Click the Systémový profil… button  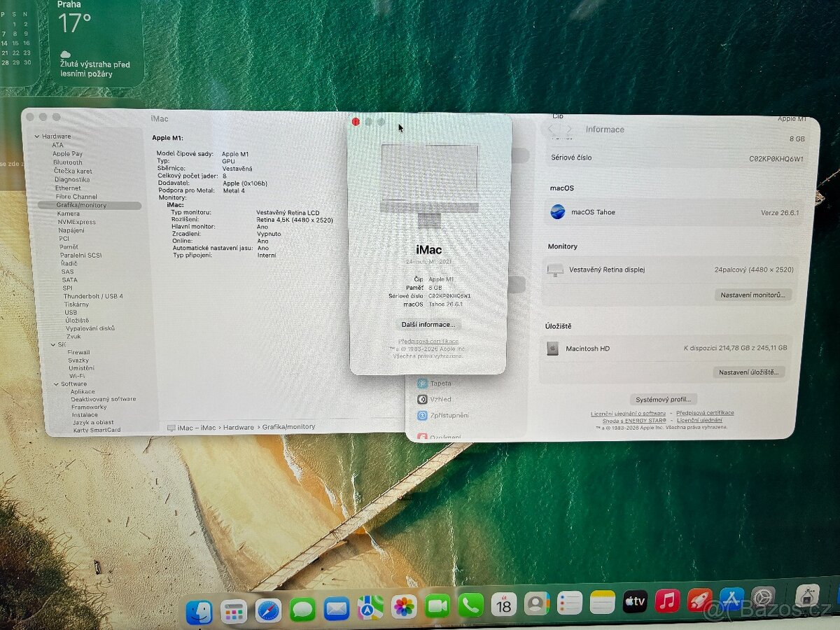(x=663, y=399)
